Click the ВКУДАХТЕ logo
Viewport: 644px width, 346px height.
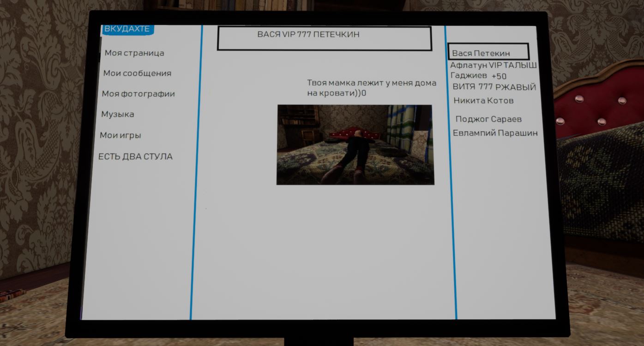127,29
